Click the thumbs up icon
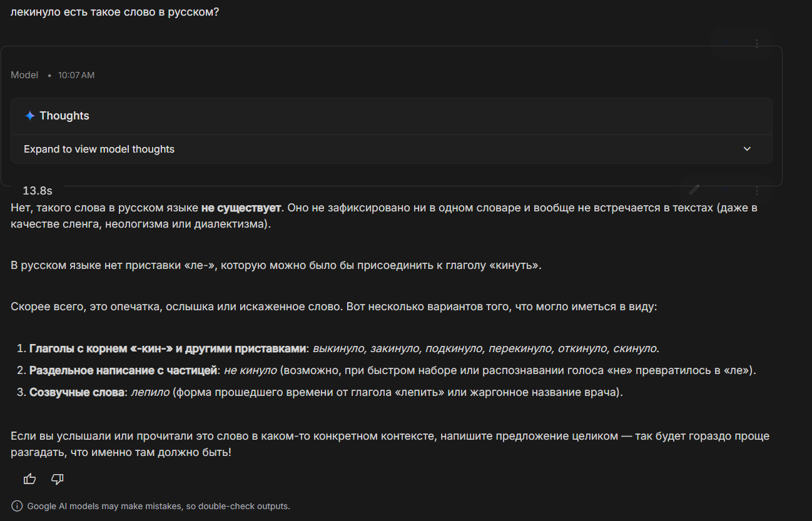Viewport: 812px width, 521px height. (x=29, y=479)
